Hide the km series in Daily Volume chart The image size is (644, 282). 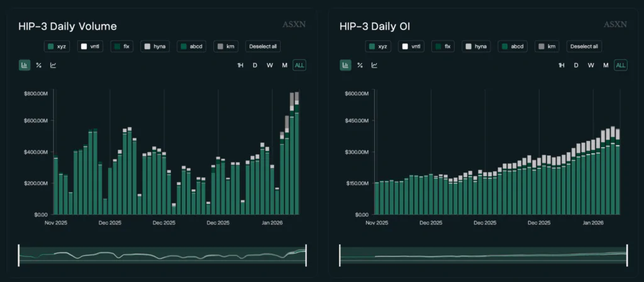point(227,46)
